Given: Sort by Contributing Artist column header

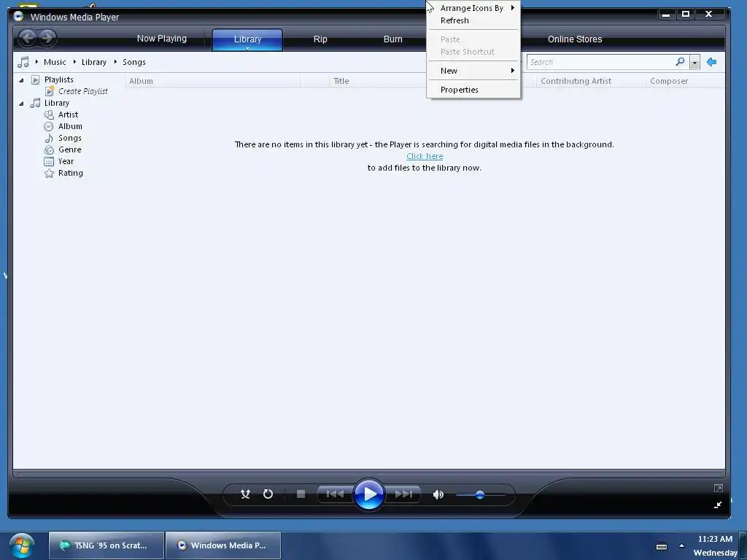Looking at the screenshot, I should 591,81.
